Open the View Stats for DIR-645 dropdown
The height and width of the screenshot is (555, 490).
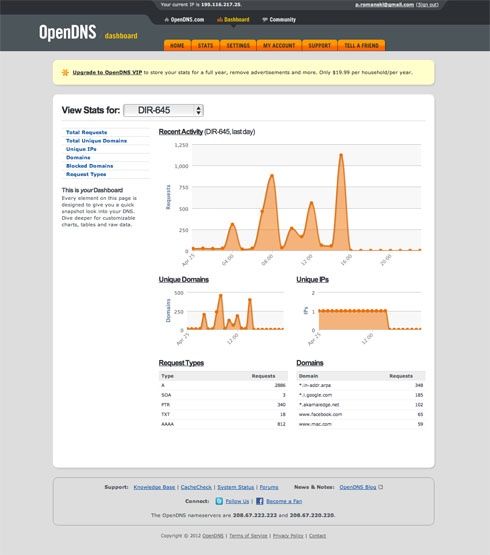[x=163, y=110]
